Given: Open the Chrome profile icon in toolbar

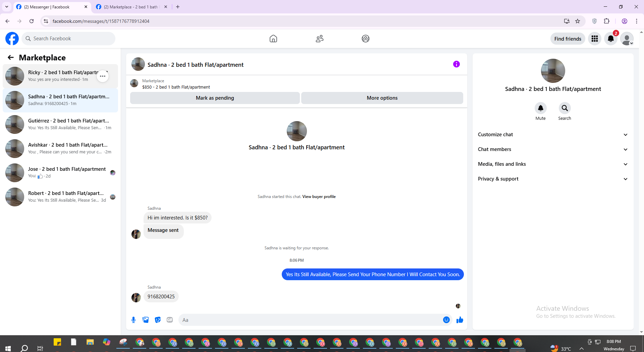Looking at the screenshot, I should tap(625, 21).
